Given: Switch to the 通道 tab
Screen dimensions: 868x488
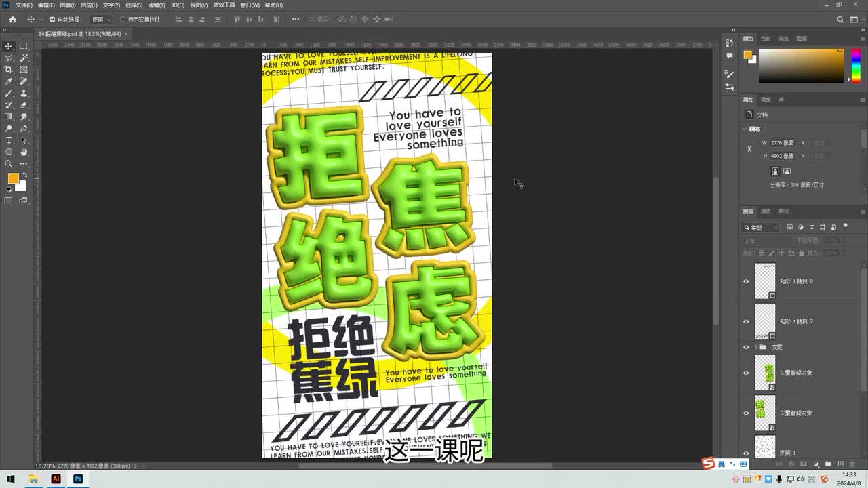Looking at the screenshot, I should pos(766,211).
